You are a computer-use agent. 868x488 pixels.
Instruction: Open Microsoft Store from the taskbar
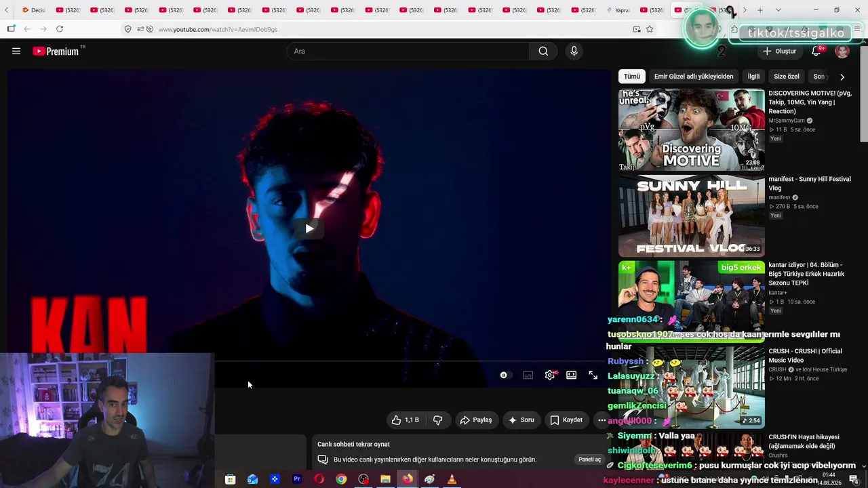[x=231, y=479]
